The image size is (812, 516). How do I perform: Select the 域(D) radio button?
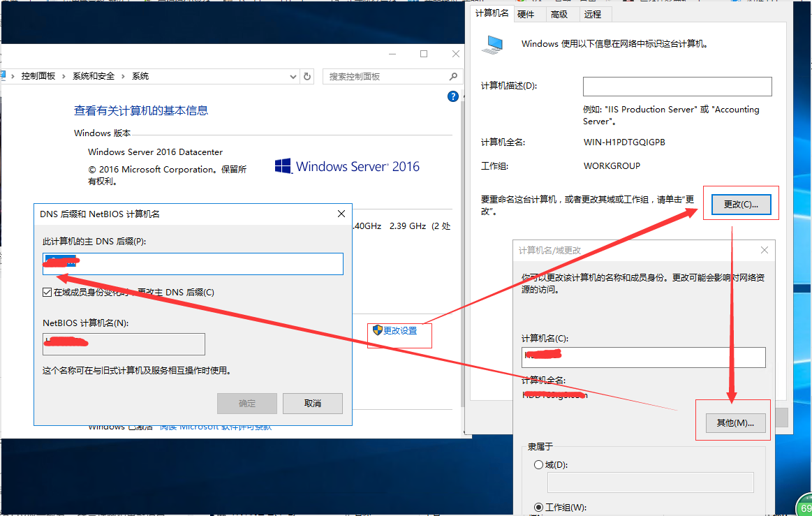[538, 465]
